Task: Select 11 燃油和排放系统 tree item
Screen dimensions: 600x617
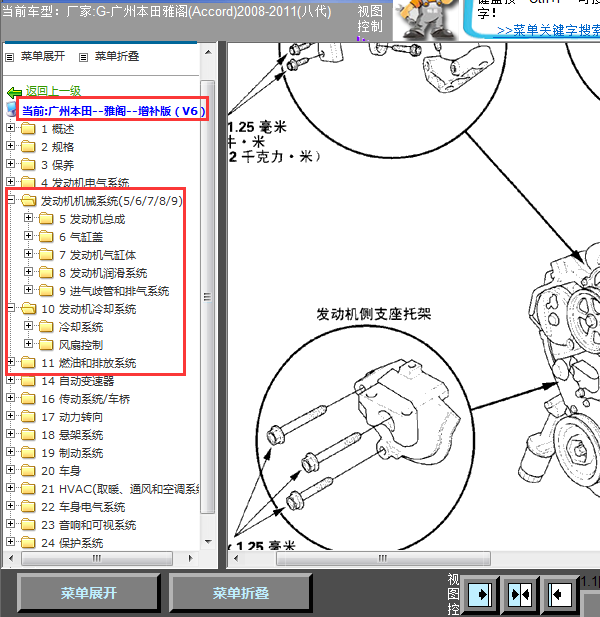Action: 89,363
